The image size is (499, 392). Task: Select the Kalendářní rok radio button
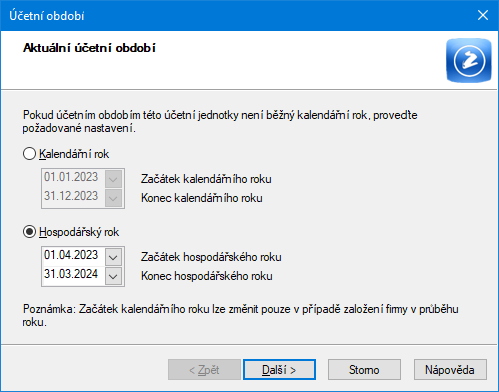[x=29, y=154]
